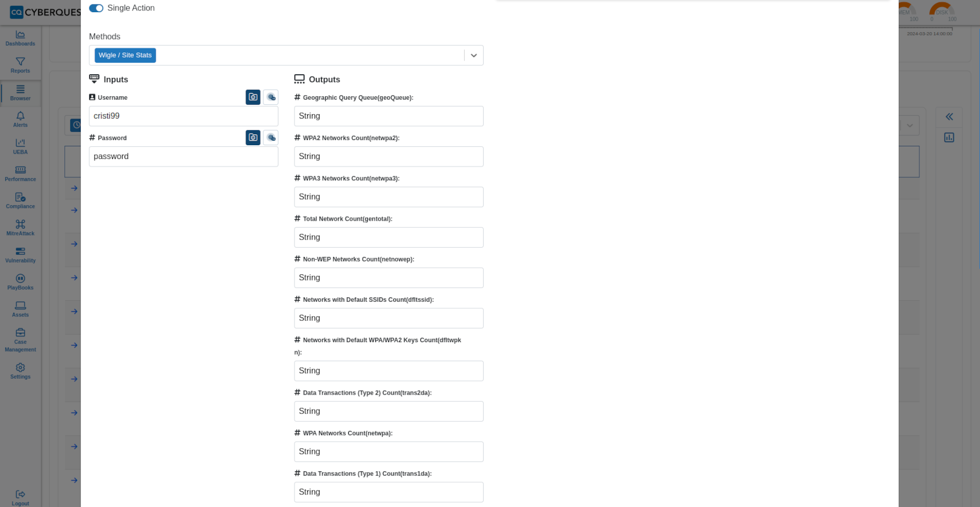The width and height of the screenshot is (980, 507).
Task: Open Settings in the sidebar
Action: (20, 371)
